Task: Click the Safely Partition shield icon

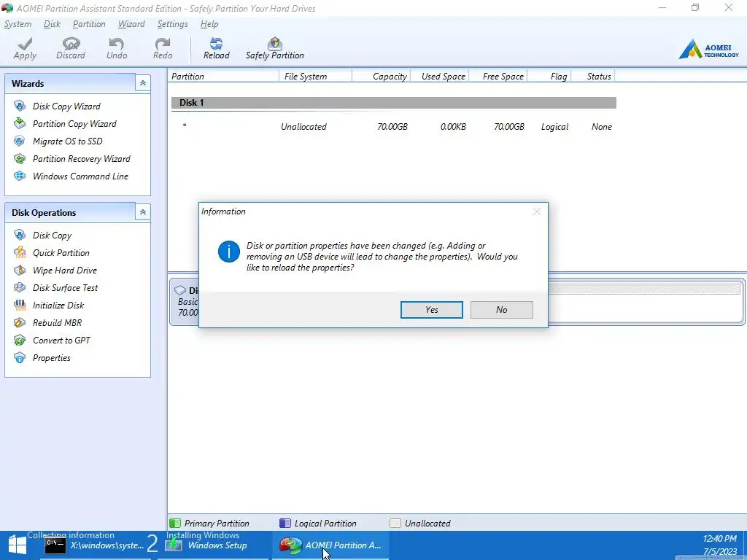Action: (275, 44)
